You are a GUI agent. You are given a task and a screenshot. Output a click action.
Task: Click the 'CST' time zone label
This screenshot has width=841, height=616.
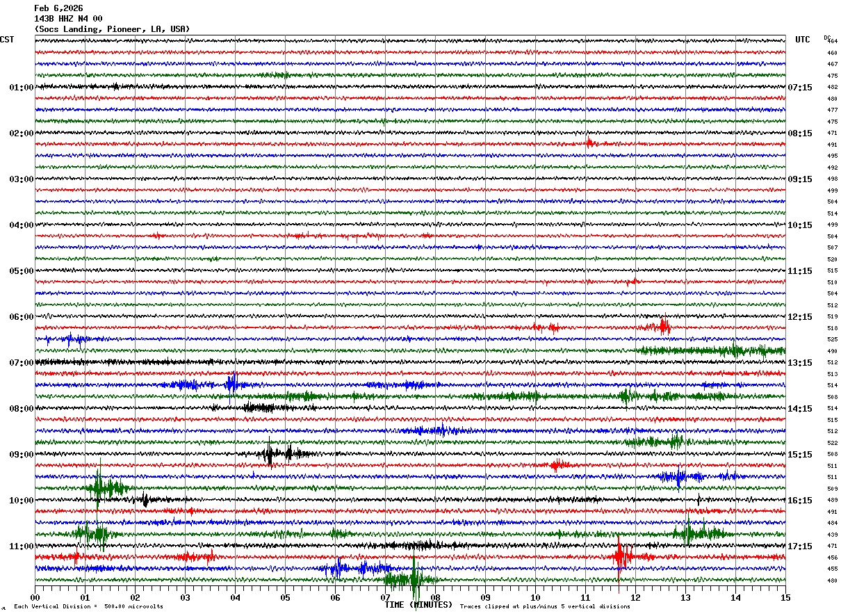tap(7, 40)
